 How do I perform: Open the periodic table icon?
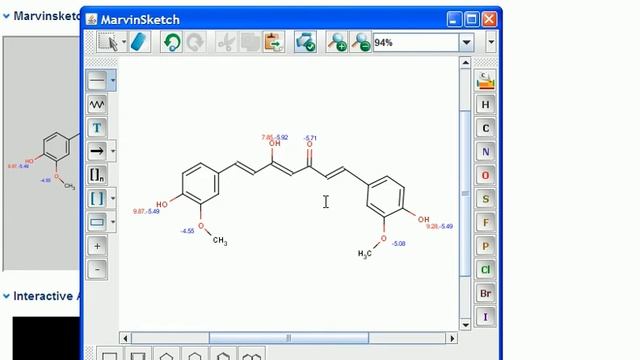click(485, 80)
